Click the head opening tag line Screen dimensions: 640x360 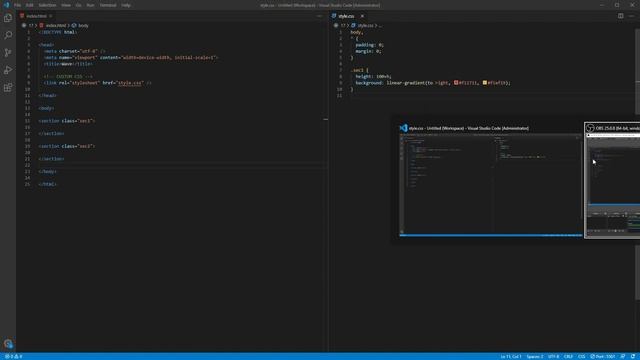(47, 45)
